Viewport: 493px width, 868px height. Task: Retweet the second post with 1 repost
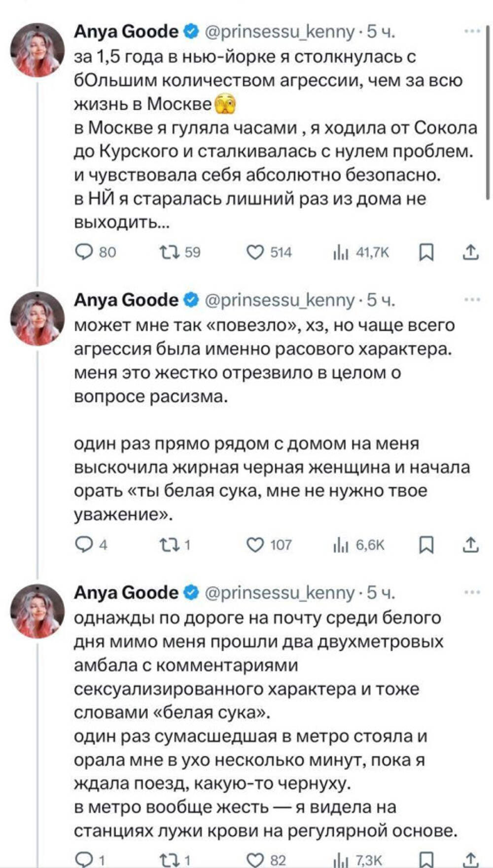[169, 545]
